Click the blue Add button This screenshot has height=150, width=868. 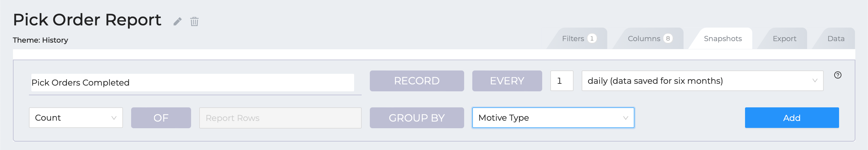(x=791, y=118)
